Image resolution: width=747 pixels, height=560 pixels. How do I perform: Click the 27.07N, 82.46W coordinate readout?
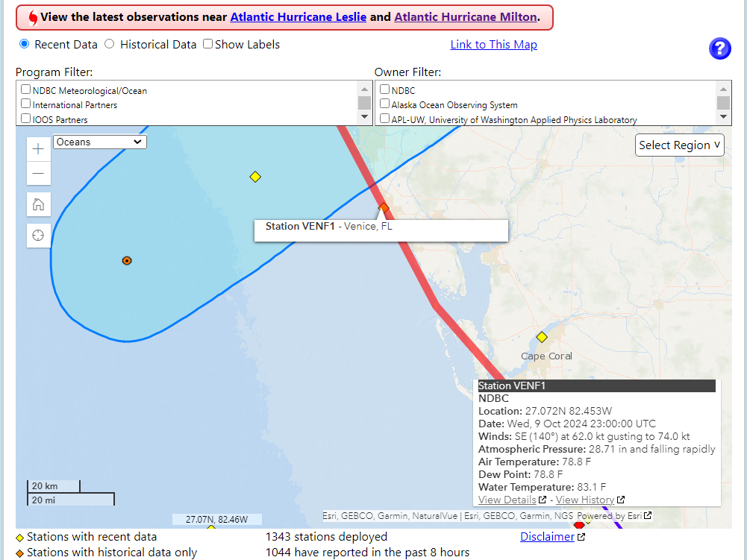216,519
